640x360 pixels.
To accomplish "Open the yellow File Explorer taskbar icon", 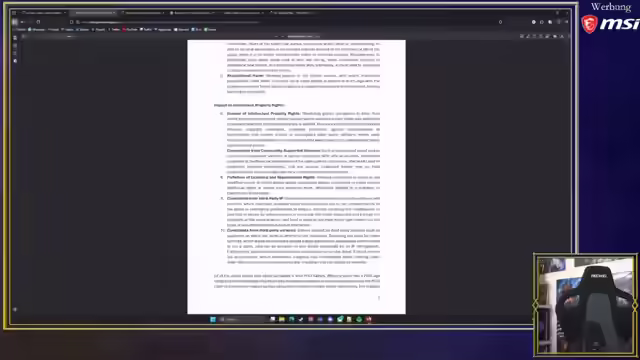I will click(x=282, y=319).
